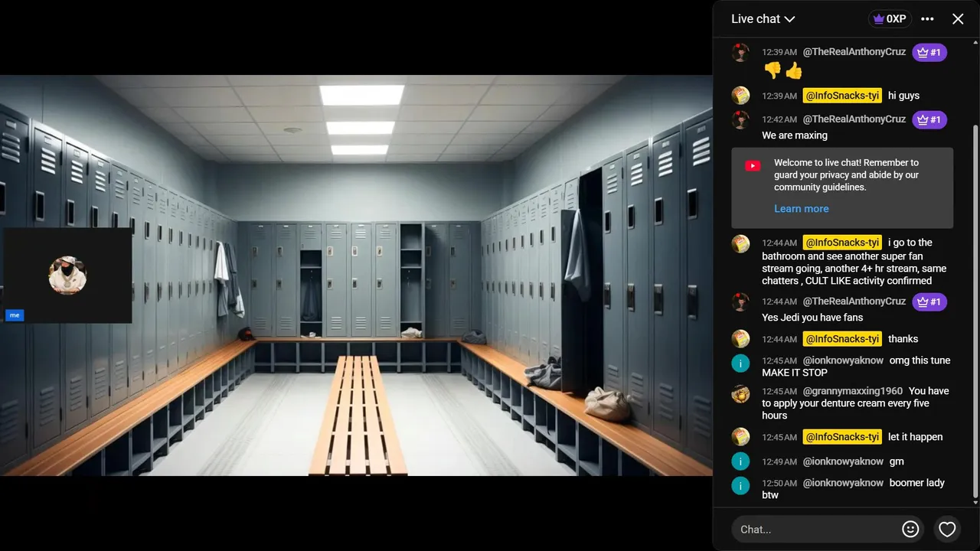Click @TheRealAnthonyCruz name on 'We are maxing'

pyautogui.click(x=854, y=119)
